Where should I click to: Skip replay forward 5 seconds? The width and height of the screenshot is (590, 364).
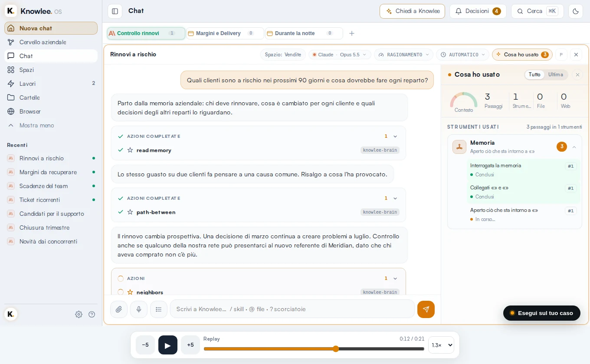190,345
